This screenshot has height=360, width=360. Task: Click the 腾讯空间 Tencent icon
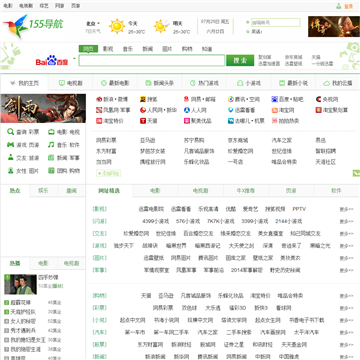pos(231,99)
